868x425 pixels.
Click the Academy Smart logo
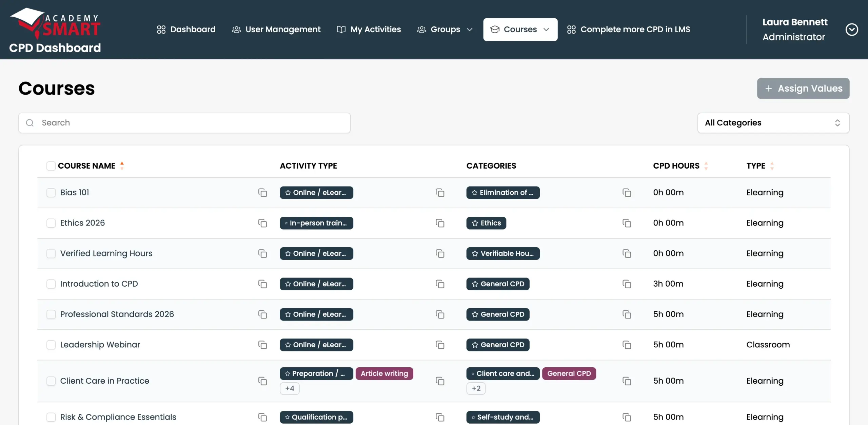pyautogui.click(x=55, y=23)
